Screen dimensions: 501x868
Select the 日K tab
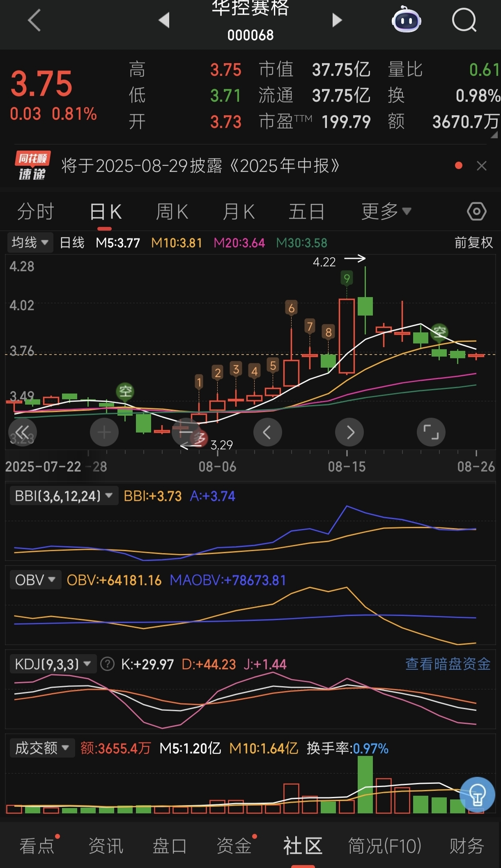105,212
